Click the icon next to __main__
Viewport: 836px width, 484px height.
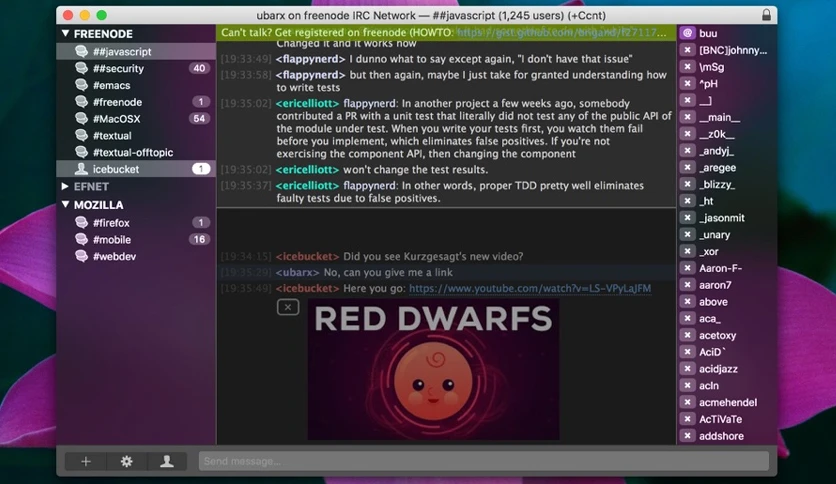[687, 117]
